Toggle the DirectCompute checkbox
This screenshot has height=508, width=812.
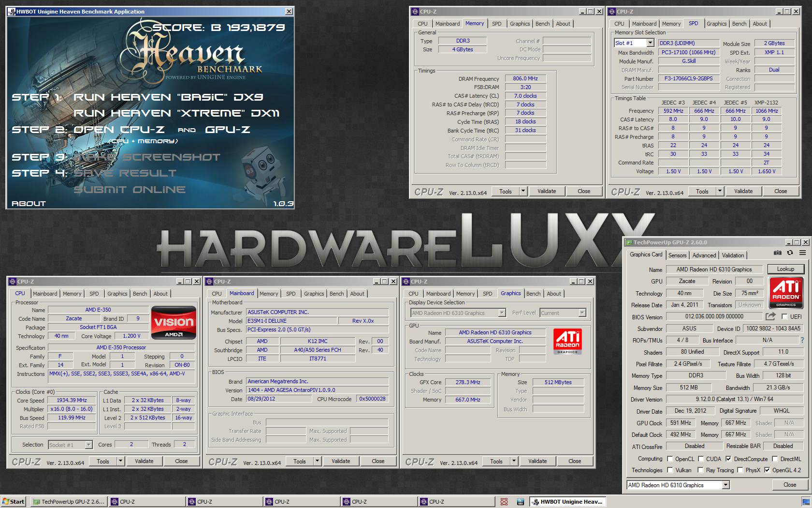tap(728, 459)
